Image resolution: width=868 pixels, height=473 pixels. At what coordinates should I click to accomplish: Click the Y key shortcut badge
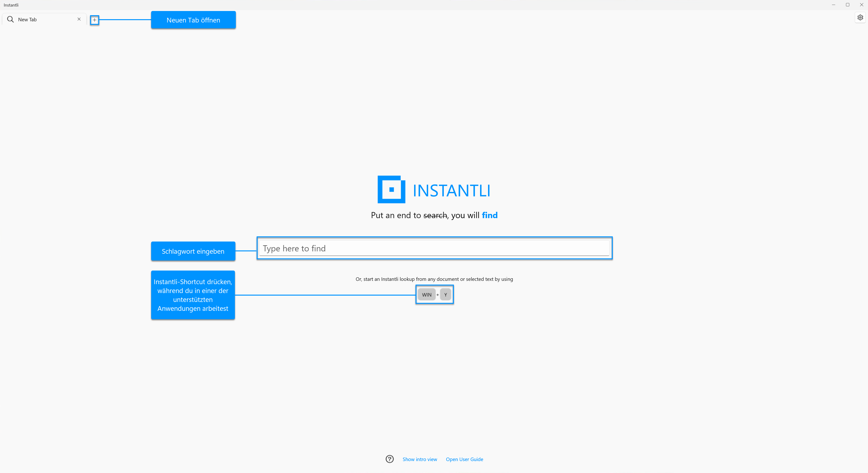445,294
